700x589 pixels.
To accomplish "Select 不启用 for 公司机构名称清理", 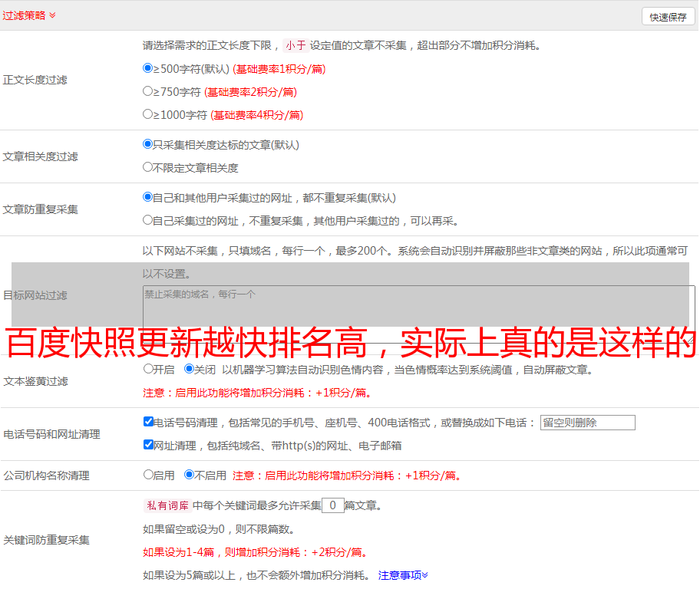I will [190, 474].
